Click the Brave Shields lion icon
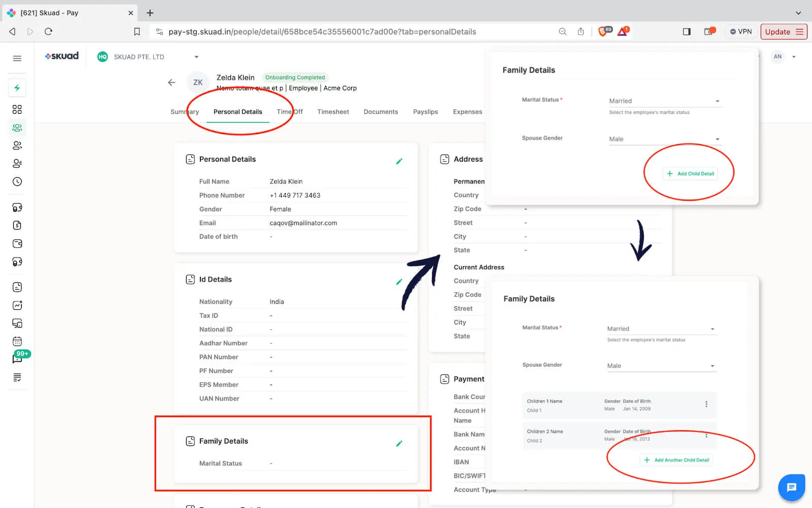The width and height of the screenshot is (812, 508). coord(603,31)
